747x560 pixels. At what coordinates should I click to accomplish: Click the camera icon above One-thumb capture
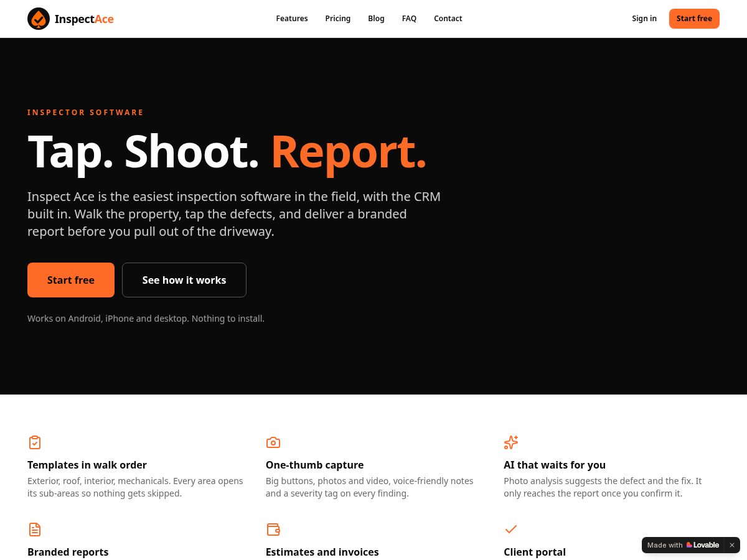click(273, 442)
